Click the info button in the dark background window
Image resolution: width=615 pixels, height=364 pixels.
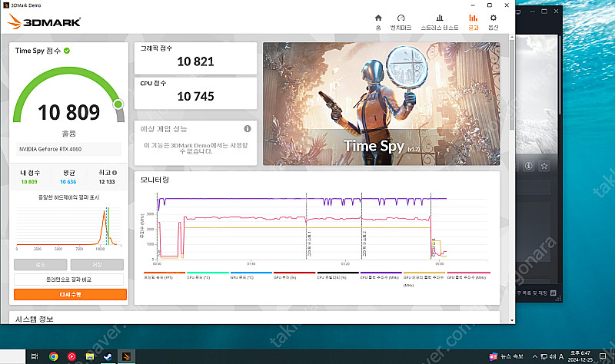tap(528, 166)
